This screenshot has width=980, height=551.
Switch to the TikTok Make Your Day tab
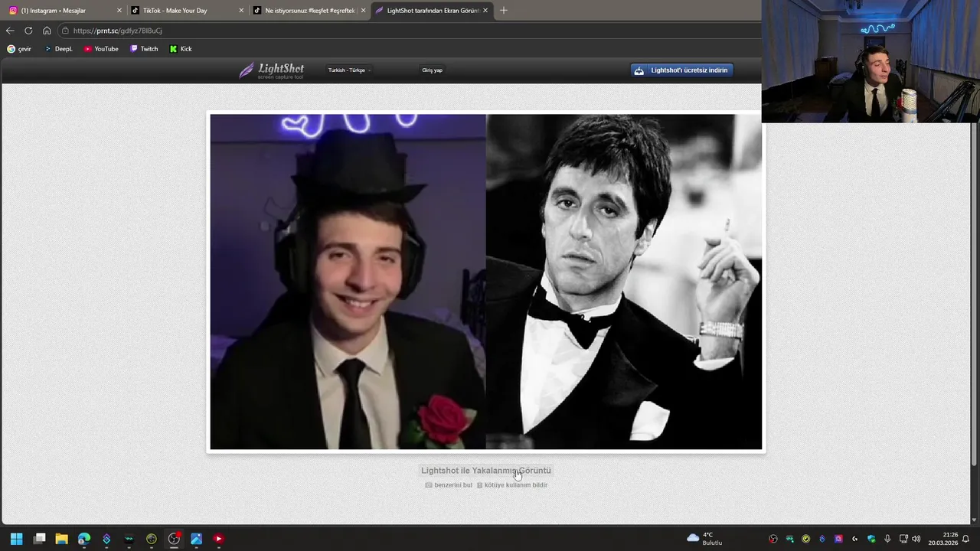click(x=188, y=11)
